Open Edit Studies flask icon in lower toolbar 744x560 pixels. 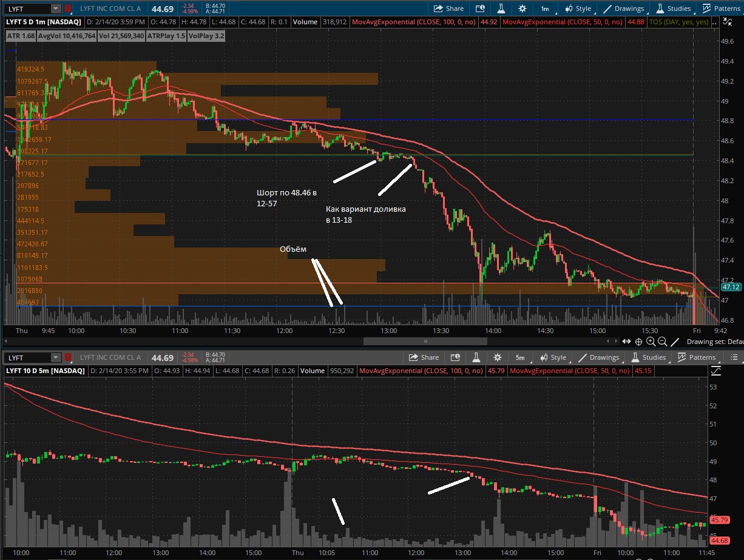476,357
